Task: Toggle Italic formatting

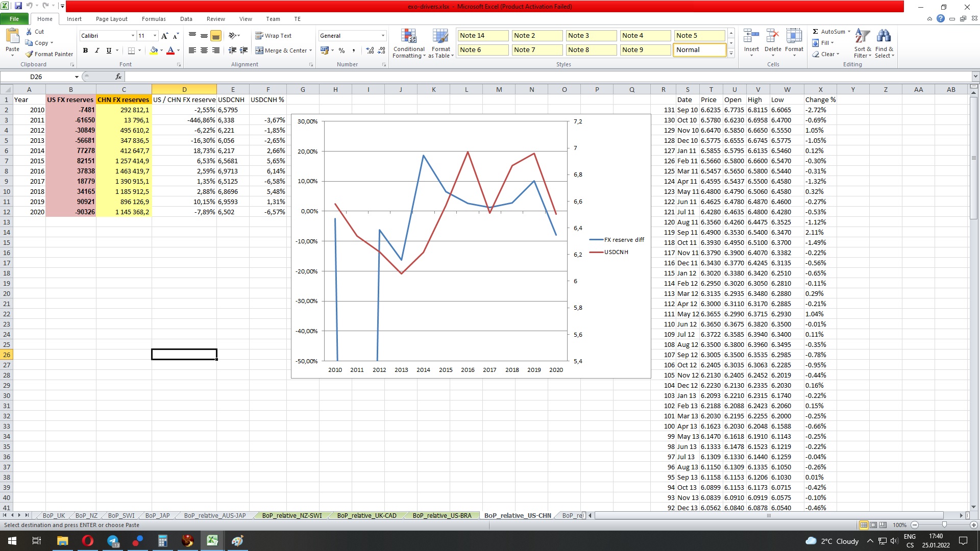Action: click(x=97, y=51)
